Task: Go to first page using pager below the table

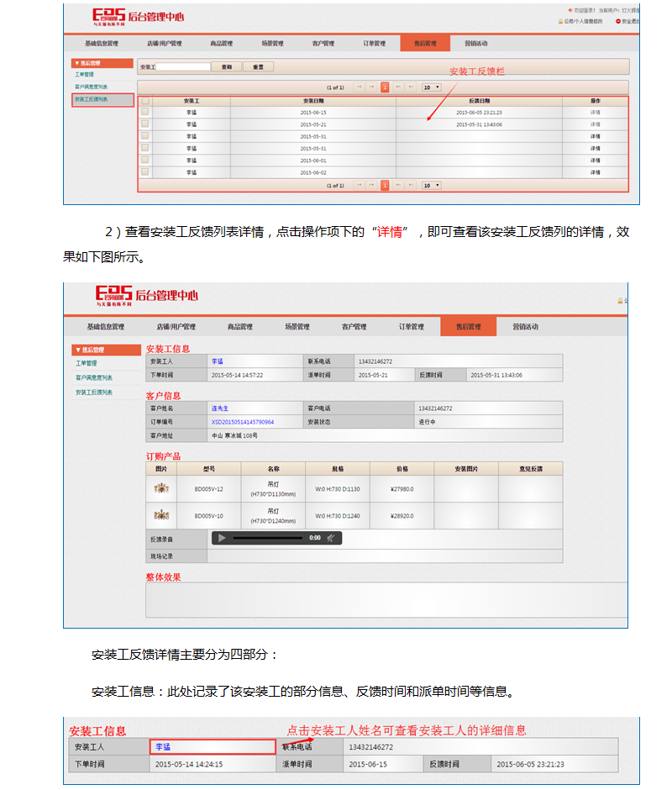Action: 360,186
